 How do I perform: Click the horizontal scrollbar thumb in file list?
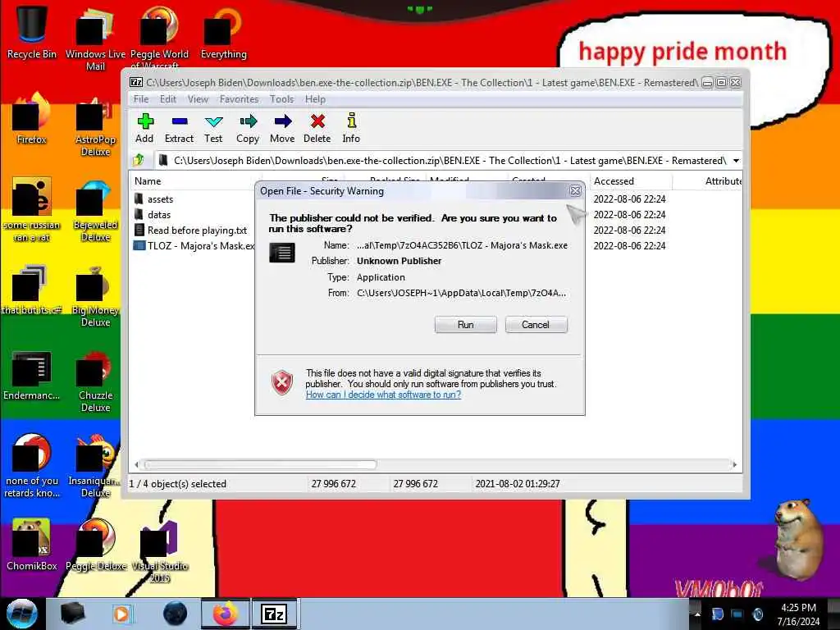(260, 464)
